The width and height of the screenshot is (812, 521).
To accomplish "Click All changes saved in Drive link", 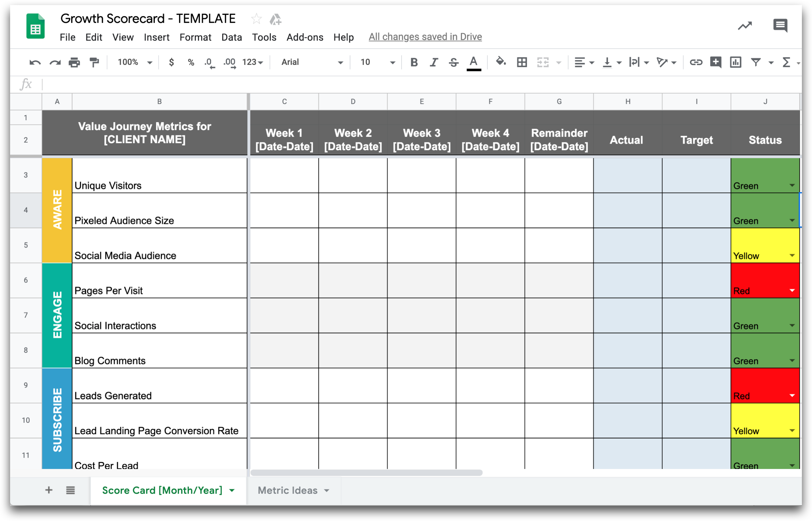I will pos(425,37).
